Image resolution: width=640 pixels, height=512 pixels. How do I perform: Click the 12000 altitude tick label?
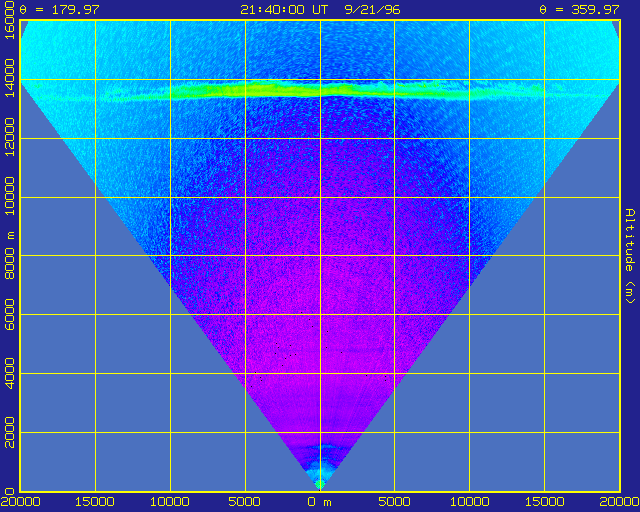(x=9, y=137)
